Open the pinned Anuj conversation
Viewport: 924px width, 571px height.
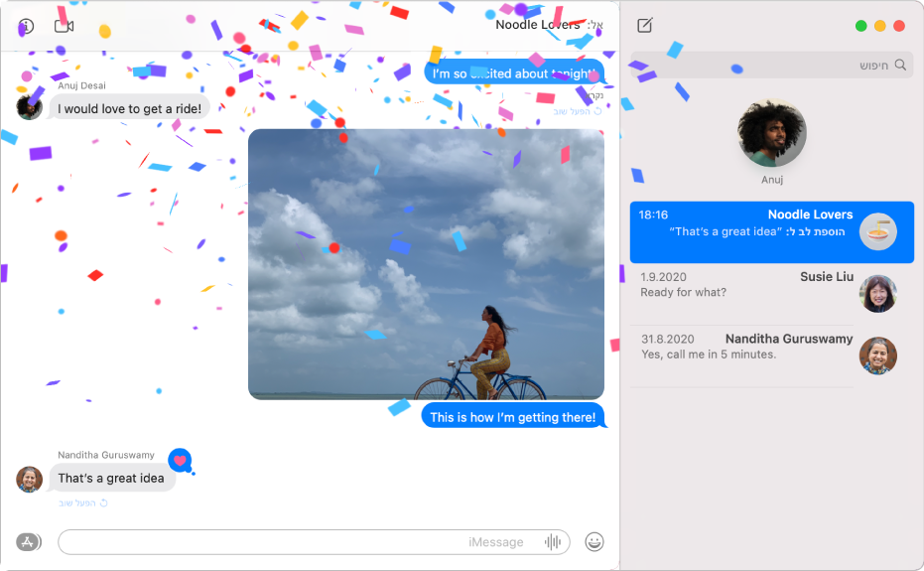pos(772,140)
